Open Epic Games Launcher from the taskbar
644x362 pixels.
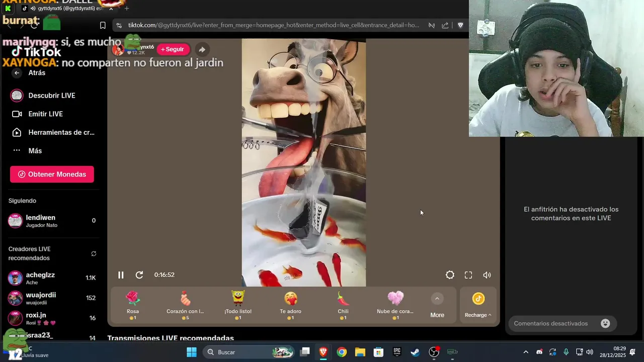pos(397,352)
